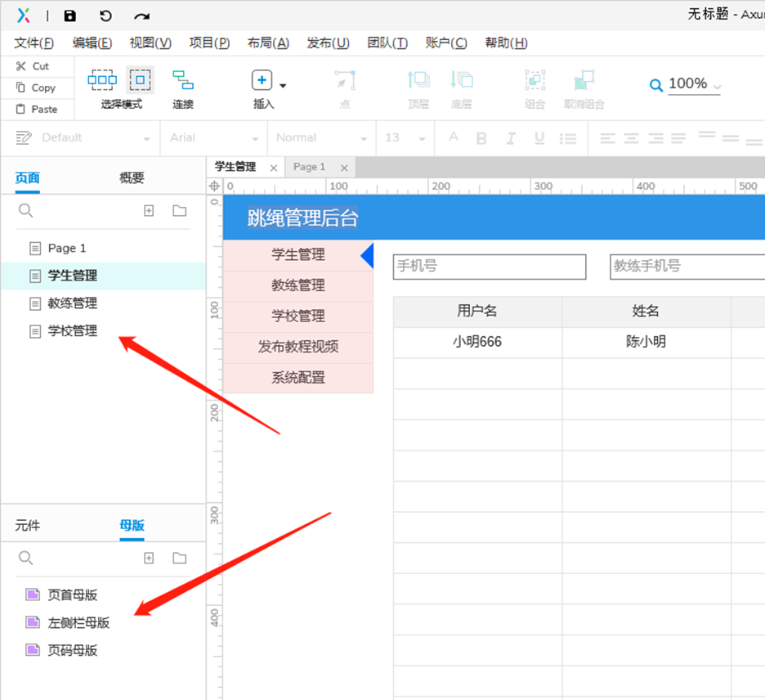
Task: Toggle the bullet list icon
Action: point(567,139)
